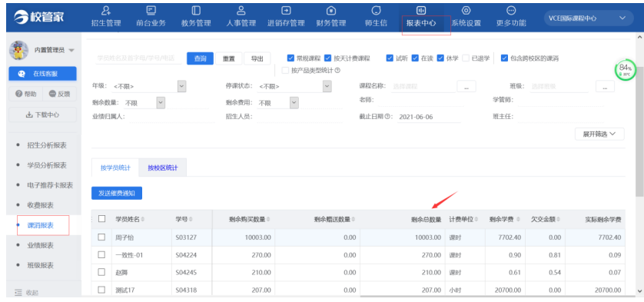Click the 截止日期 date field 2021-06-06
Image resolution: width=644 pixels, height=302 pixels.
[429, 117]
